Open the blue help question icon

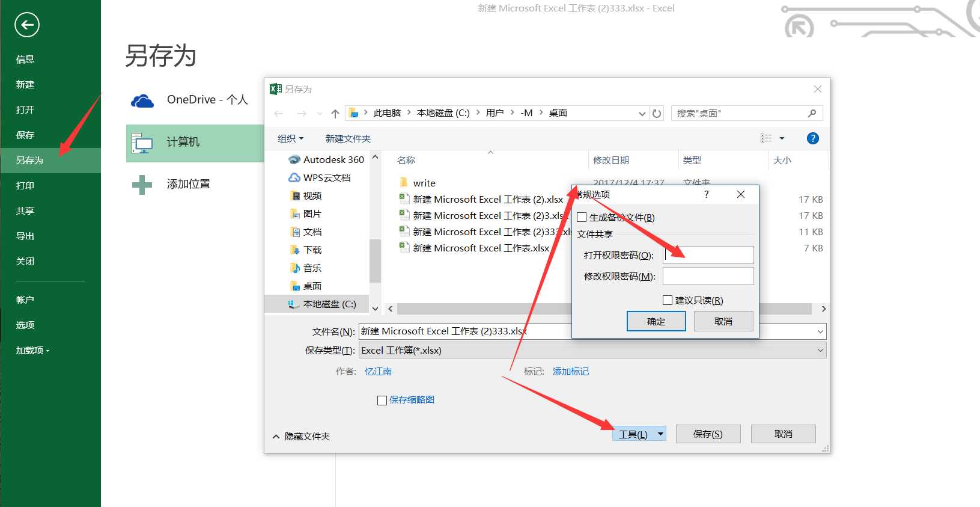(x=812, y=138)
